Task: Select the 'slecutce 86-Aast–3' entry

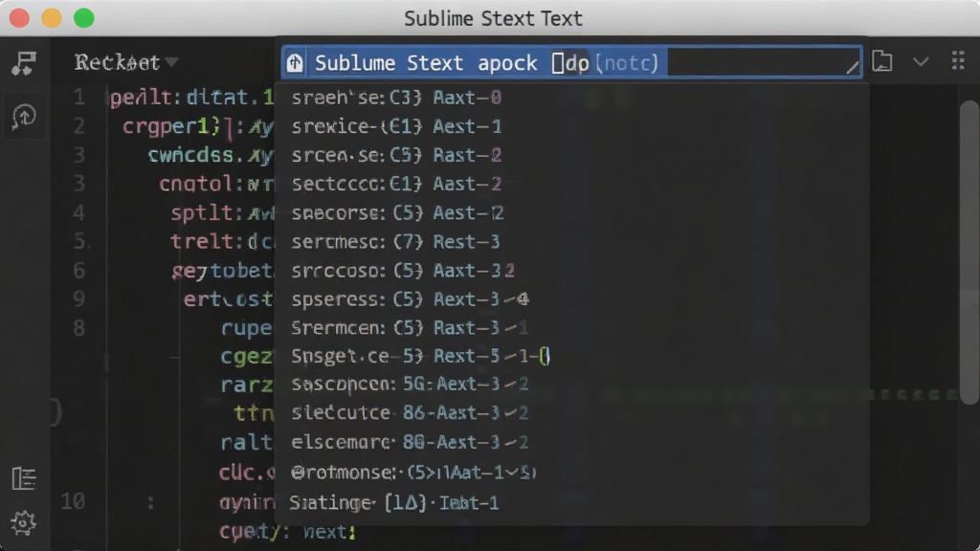Action: [x=572, y=413]
